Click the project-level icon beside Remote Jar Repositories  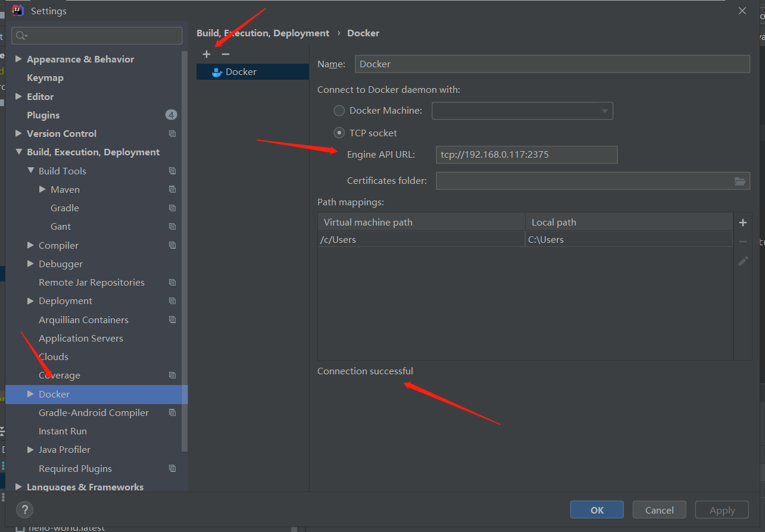[172, 283]
